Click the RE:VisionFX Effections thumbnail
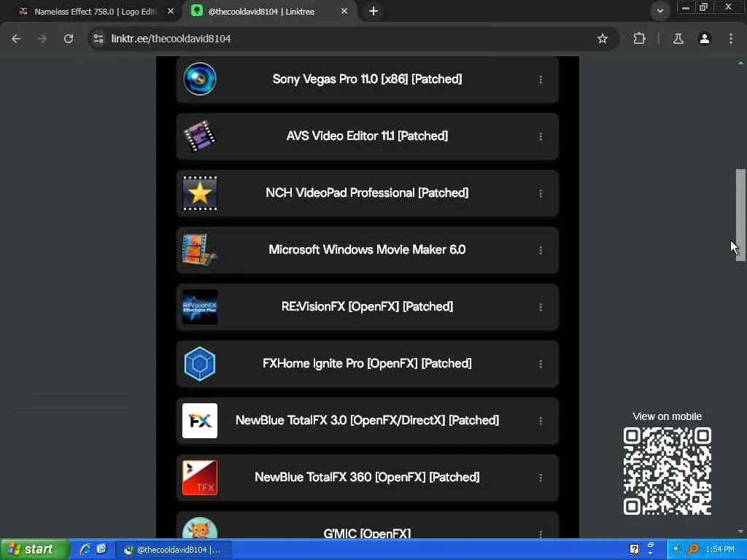 [x=200, y=307]
